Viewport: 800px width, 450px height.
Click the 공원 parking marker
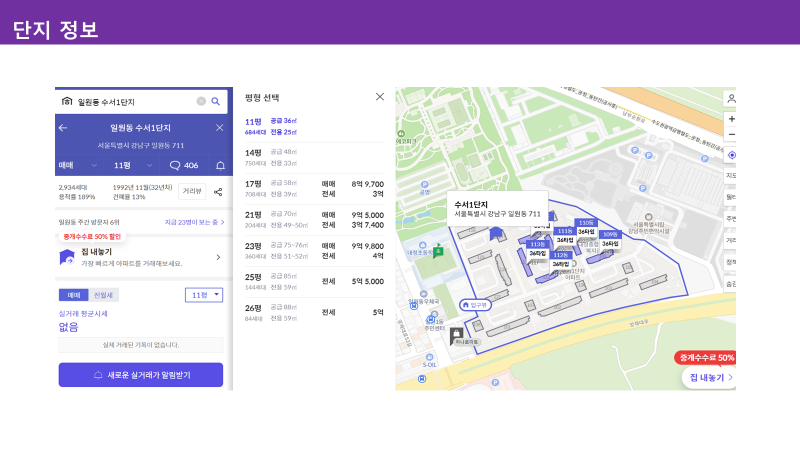[424, 185]
